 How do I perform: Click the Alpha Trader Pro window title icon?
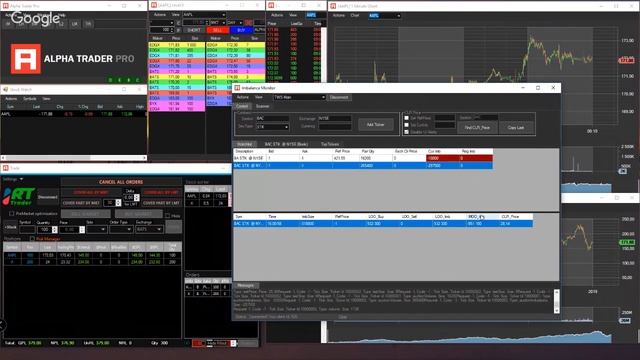tap(6, 6)
